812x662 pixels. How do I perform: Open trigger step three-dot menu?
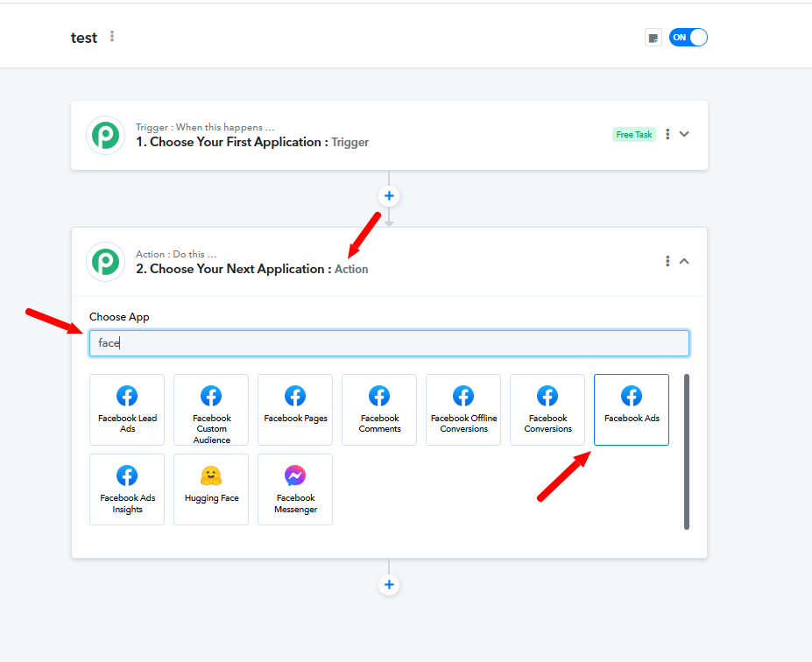click(667, 134)
